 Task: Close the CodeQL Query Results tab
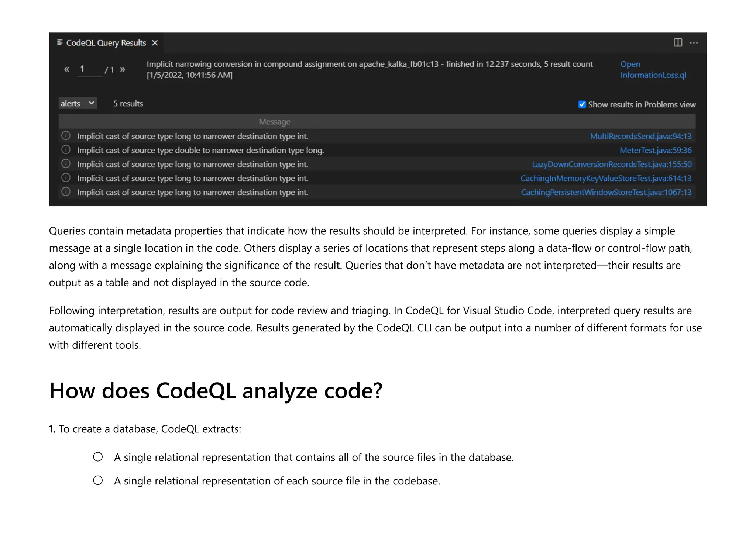[155, 43]
